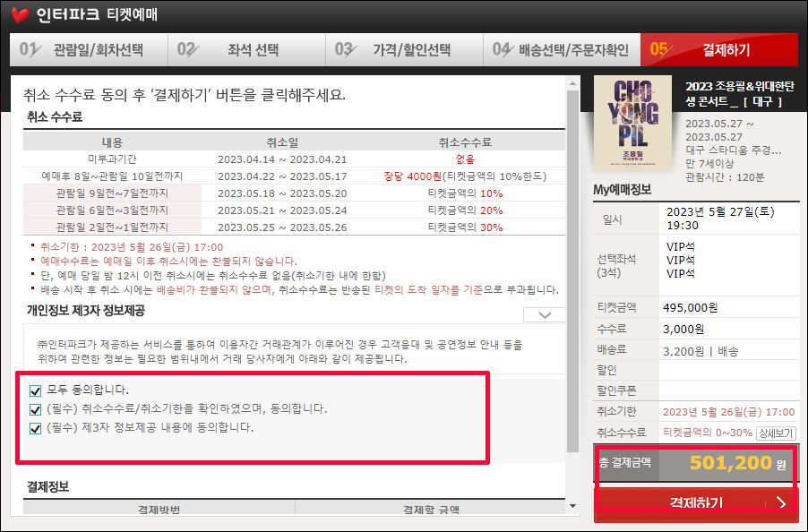Open the 04 배송선택/주문자확인 step tab

click(x=563, y=50)
